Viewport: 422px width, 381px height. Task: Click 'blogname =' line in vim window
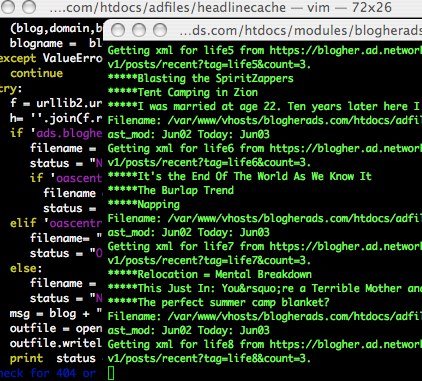(56, 43)
